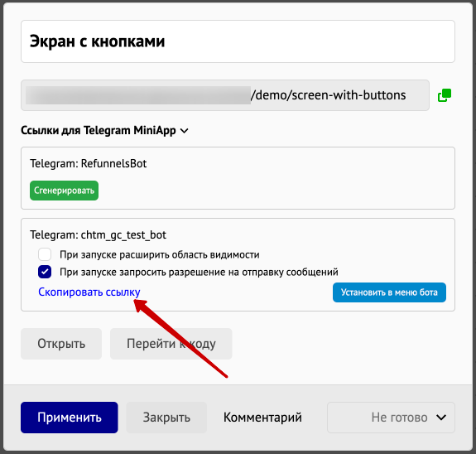Select the 'Telegram: RefunnelsBot' block label
The width and height of the screenshot is (476, 454).
(88, 163)
